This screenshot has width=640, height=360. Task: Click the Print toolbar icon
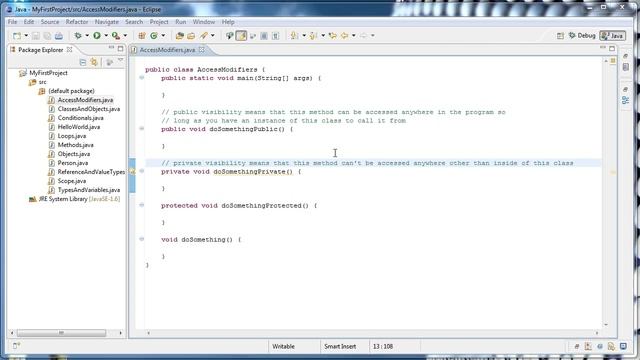[x=59, y=36]
